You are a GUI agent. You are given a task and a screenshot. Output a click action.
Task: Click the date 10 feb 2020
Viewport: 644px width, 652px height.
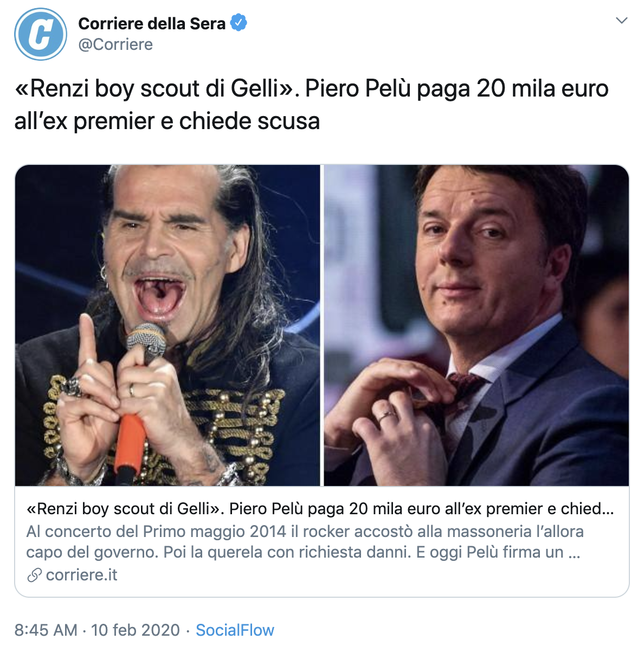[x=136, y=630]
